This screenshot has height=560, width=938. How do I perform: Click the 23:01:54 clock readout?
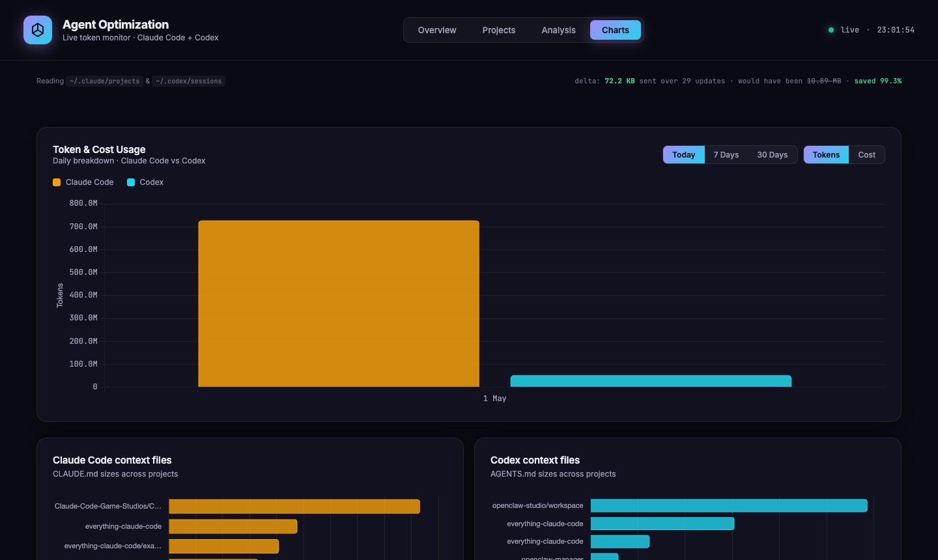click(896, 30)
